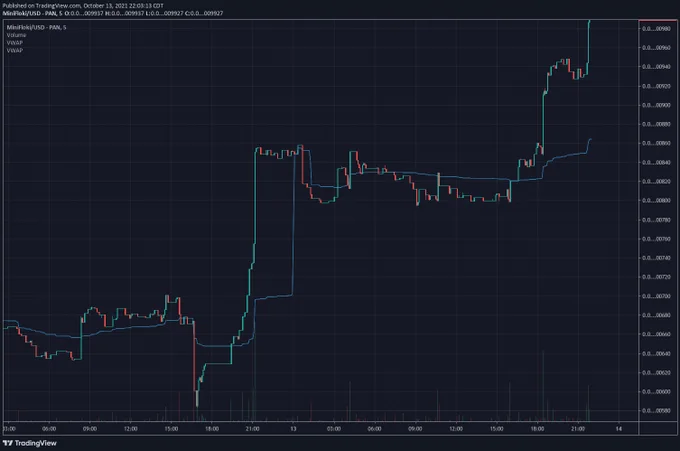This screenshot has height=451, width=680.
Task: Click the 00620 price axis label
Action: [657, 373]
